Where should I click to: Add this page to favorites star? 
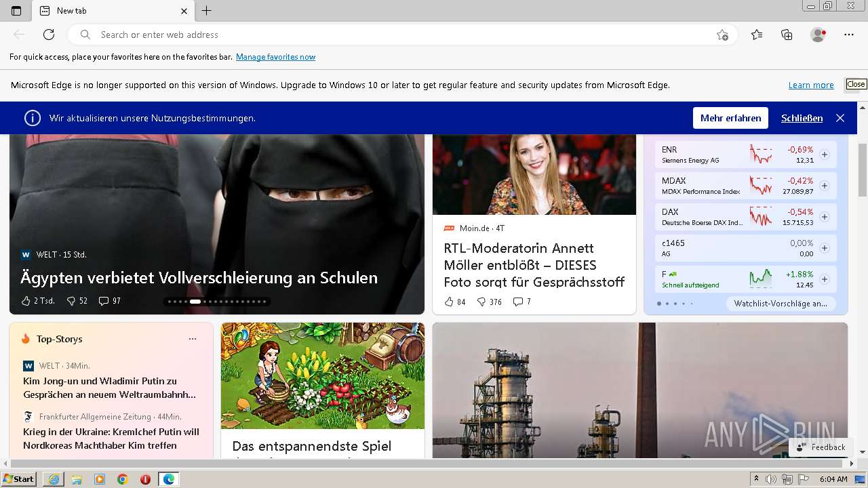click(722, 35)
